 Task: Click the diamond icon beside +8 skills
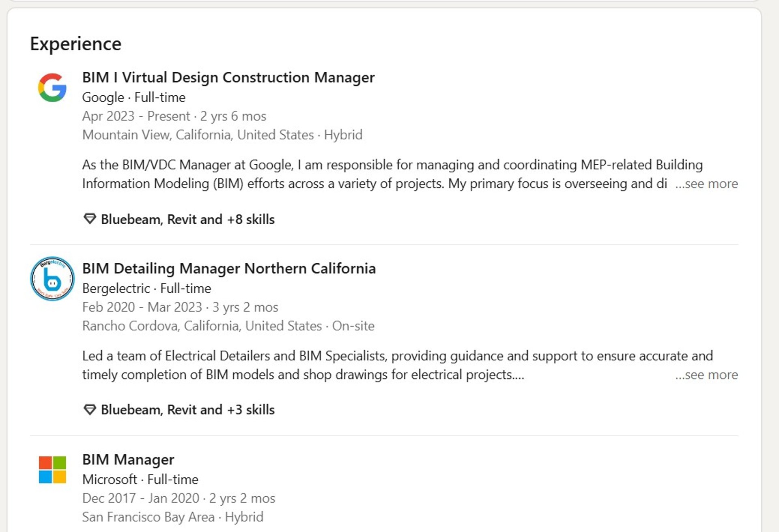90,219
